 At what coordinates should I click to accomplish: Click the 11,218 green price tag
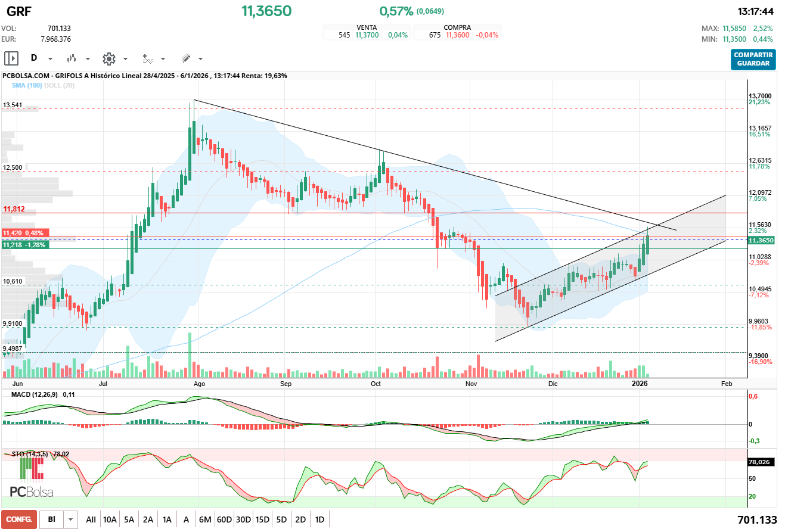[25, 245]
